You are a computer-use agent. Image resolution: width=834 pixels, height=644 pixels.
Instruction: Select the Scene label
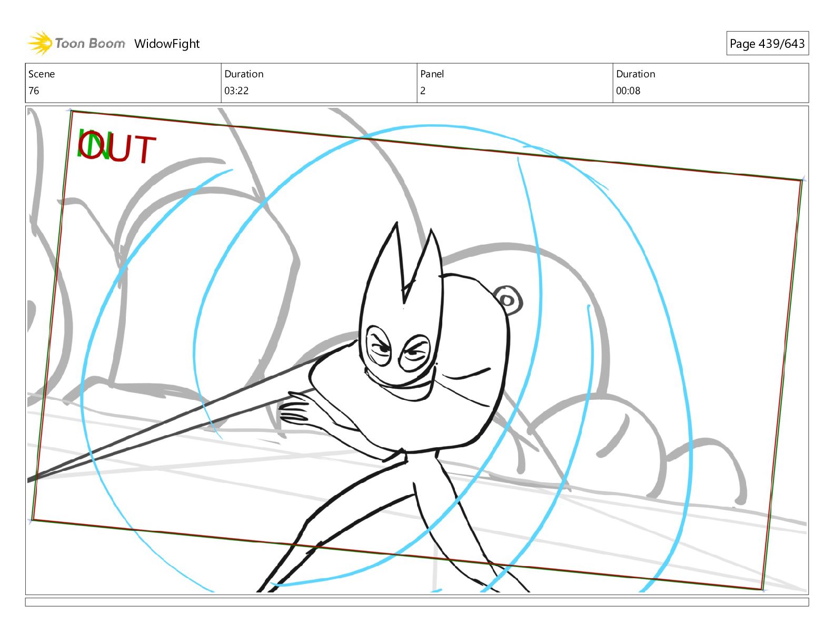(42, 74)
